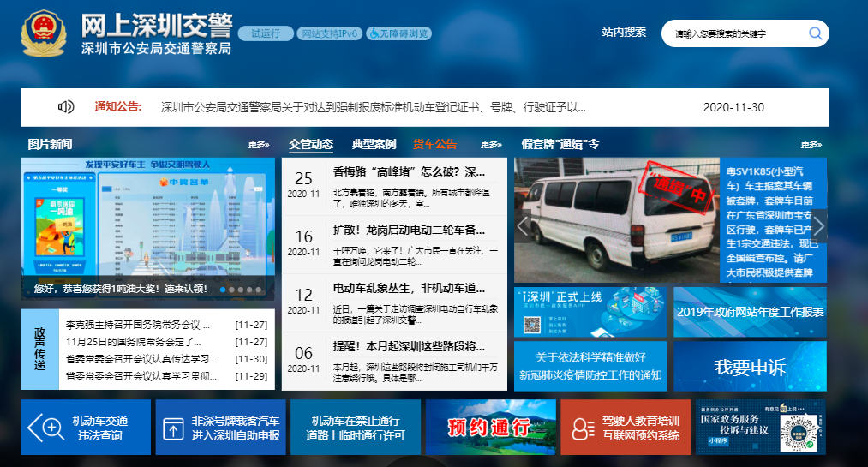Open 省委常委会召开会议认真传达学习 item
Screen dimensions: 868x467
(x=141, y=360)
